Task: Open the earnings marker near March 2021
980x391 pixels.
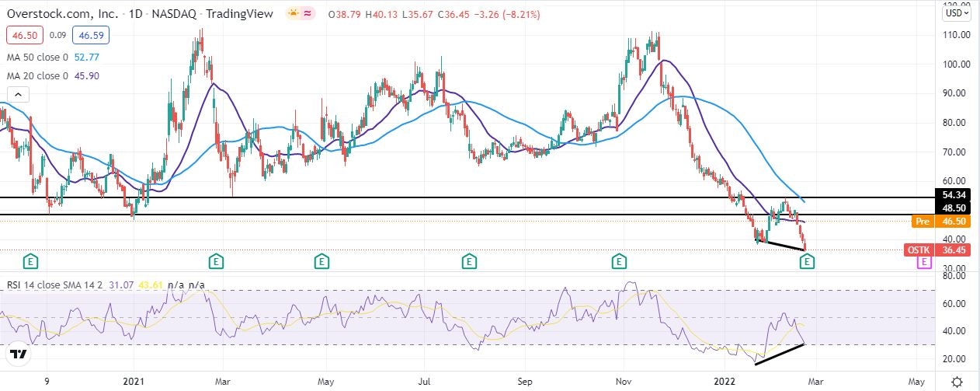Action: point(217,261)
